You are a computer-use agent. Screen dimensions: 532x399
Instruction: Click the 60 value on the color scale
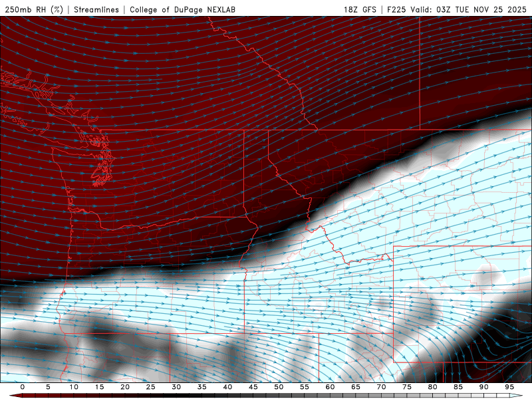click(x=330, y=387)
